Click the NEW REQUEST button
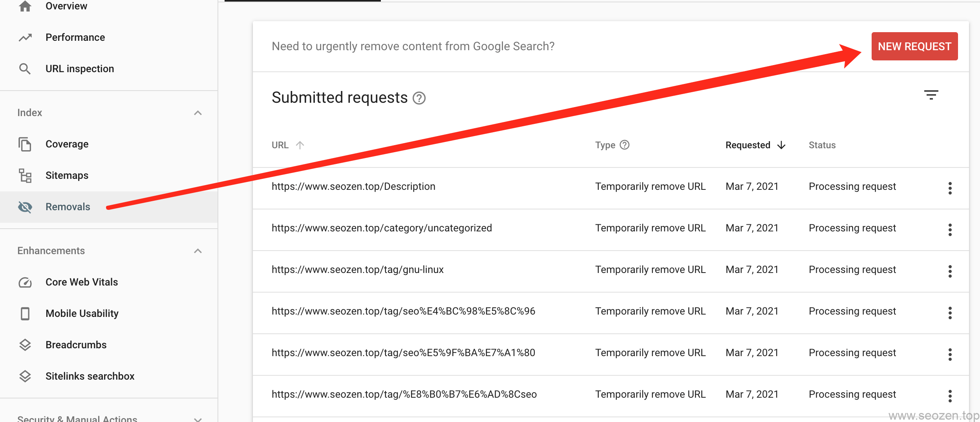Screen dimensions: 980x422 (x=914, y=46)
